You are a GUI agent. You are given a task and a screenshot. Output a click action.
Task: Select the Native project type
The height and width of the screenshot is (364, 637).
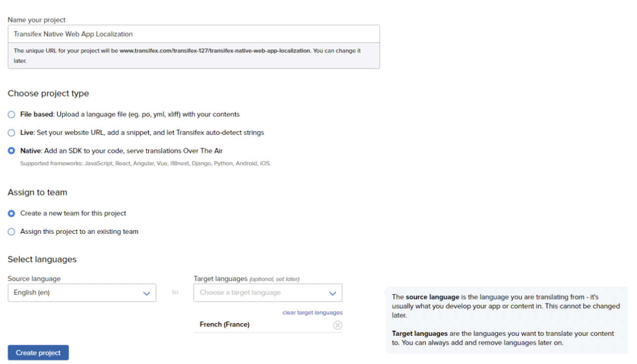(11, 151)
